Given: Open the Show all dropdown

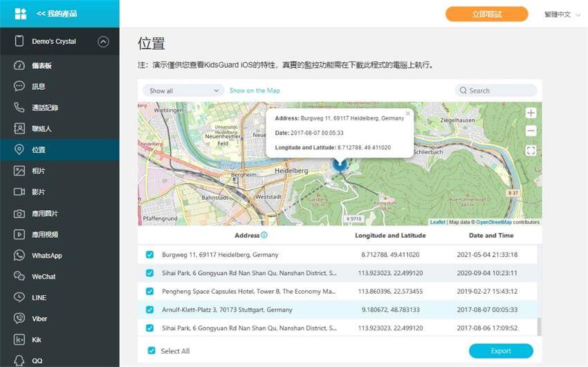Looking at the screenshot, I should coord(183,91).
